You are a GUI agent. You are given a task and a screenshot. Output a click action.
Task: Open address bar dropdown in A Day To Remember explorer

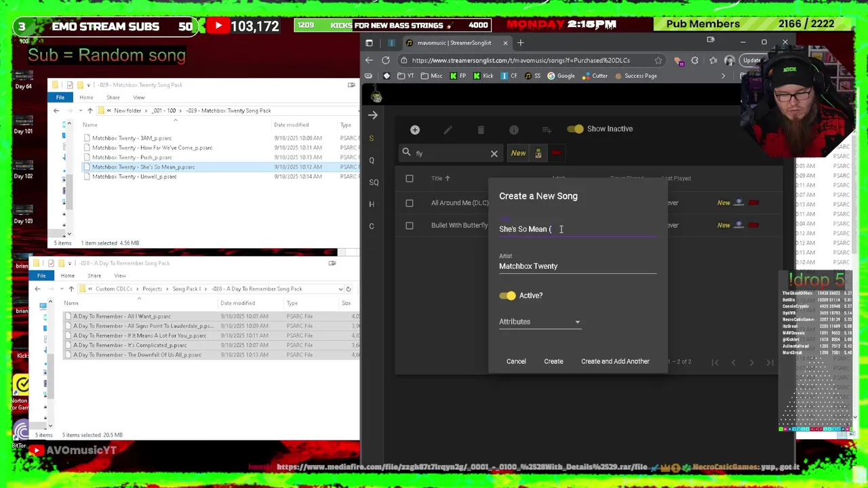[x=340, y=289]
